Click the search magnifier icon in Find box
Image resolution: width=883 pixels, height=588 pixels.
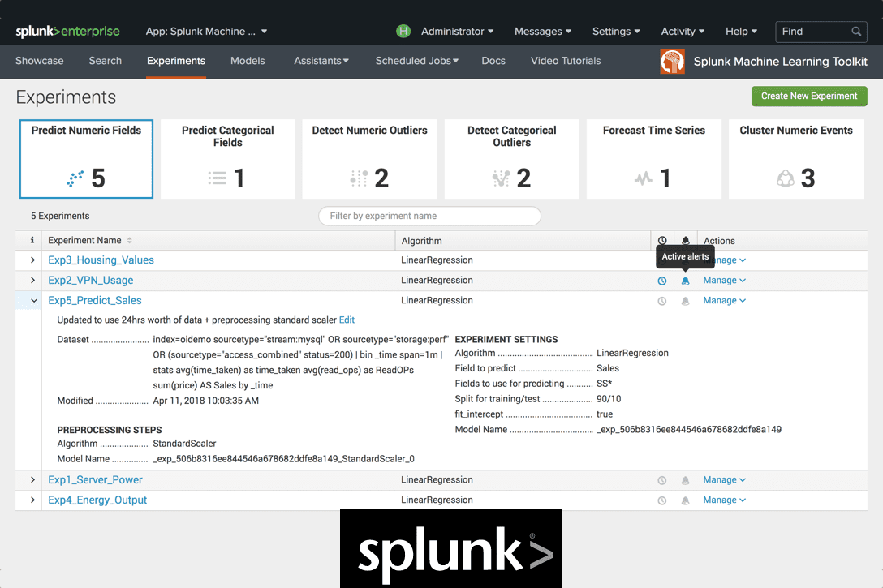click(856, 32)
